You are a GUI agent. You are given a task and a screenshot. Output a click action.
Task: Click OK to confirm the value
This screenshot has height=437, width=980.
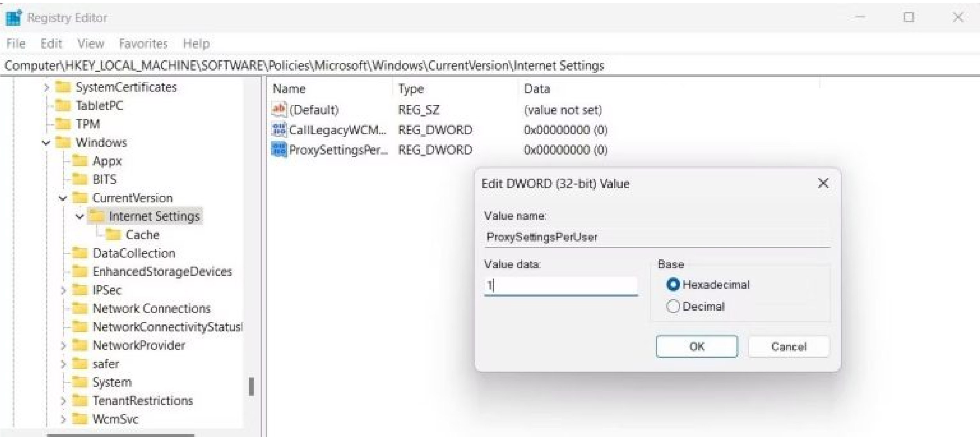tap(697, 346)
